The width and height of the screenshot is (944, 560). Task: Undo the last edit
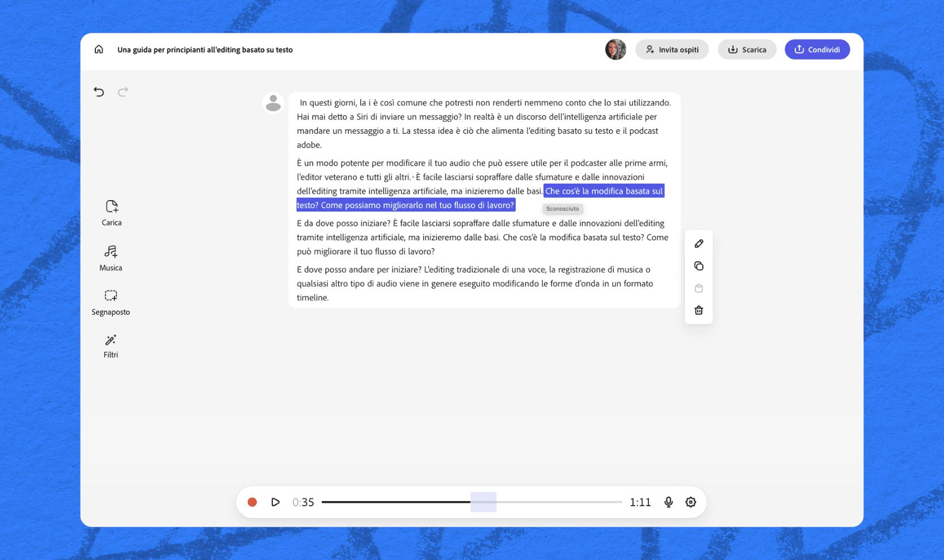coord(99,92)
